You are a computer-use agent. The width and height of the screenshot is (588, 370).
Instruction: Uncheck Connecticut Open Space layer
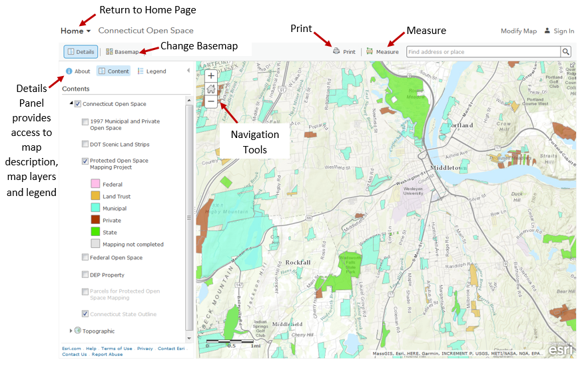78,104
